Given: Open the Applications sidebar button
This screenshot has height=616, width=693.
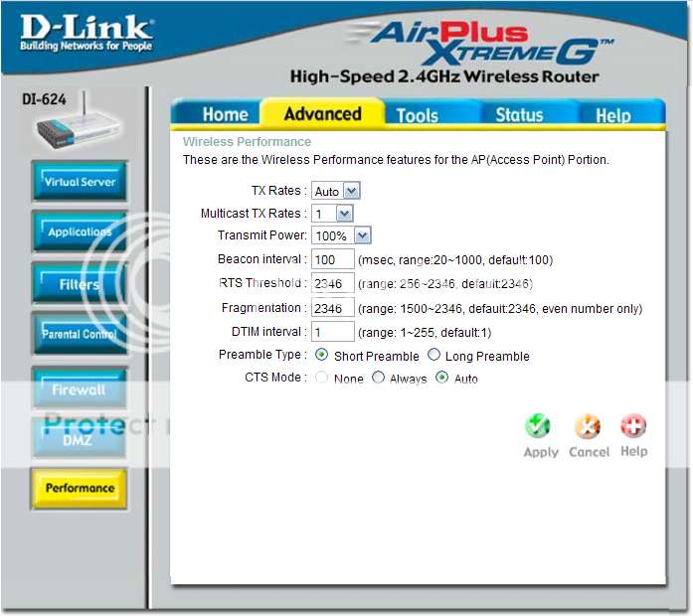Looking at the screenshot, I should (80, 231).
